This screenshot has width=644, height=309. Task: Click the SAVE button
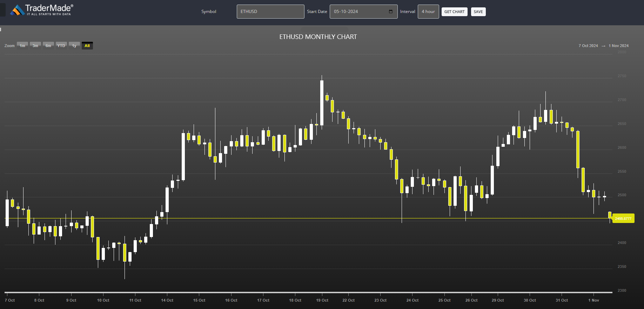[478, 12]
